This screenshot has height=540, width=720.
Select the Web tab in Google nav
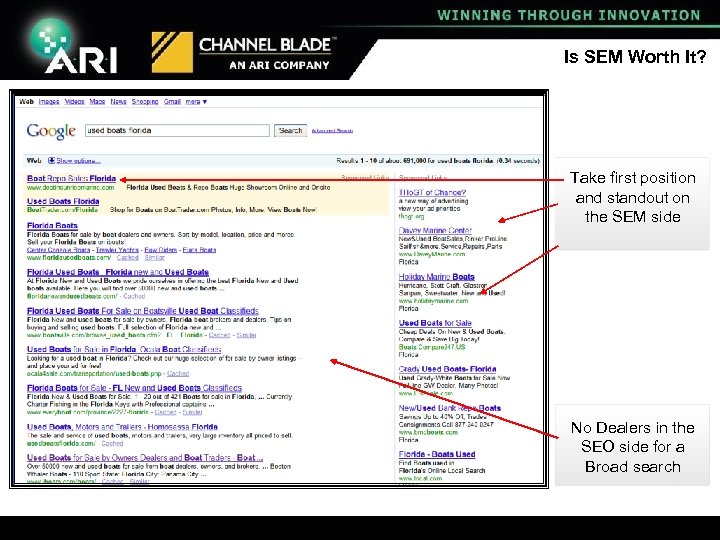click(x=26, y=101)
